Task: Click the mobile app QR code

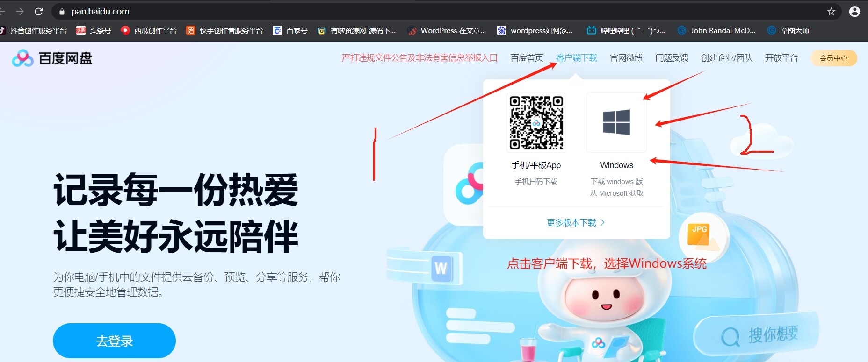Action: [x=536, y=122]
